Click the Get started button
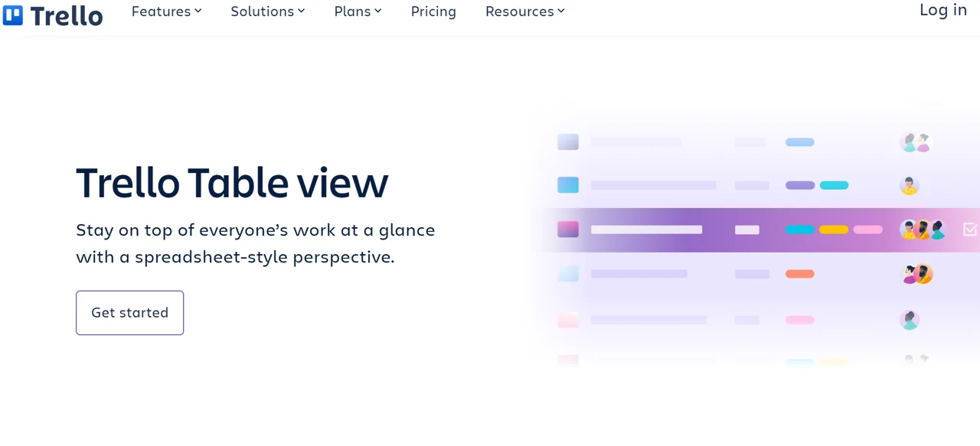Image resolution: width=980 pixels, height=446 pixels. pos(129,312)
